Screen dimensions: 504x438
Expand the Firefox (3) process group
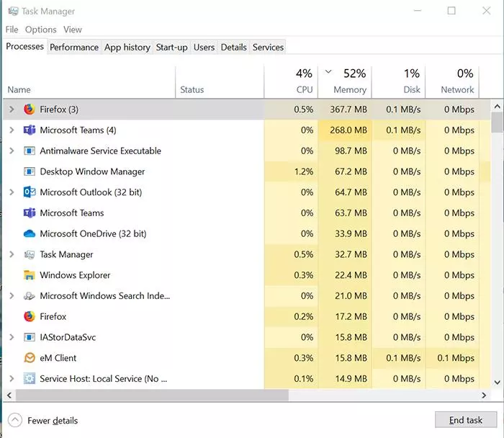12,109
